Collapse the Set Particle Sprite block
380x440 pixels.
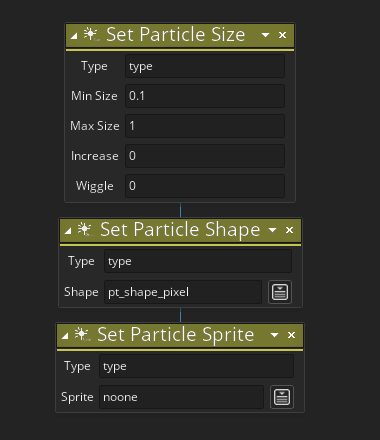(65, 336)
